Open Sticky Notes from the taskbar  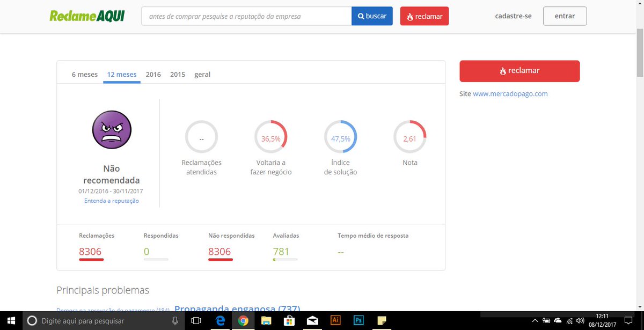382,320
